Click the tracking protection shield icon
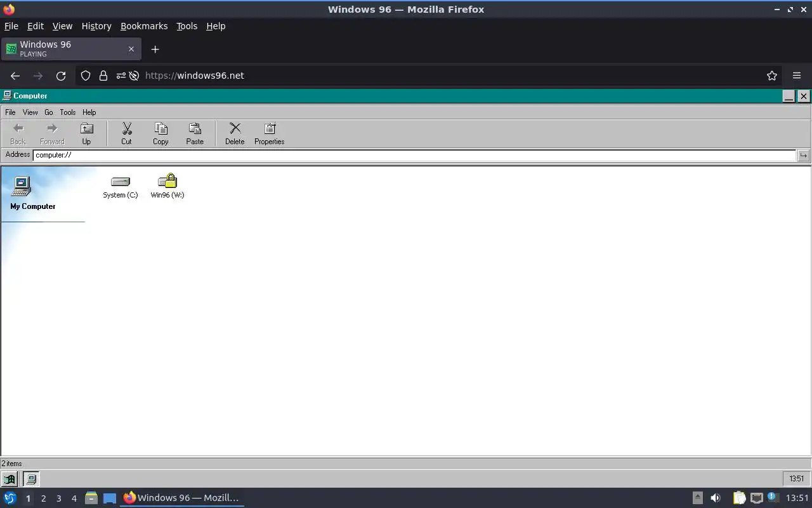Screen dimensions: 812x508 (x=86, y=76)
